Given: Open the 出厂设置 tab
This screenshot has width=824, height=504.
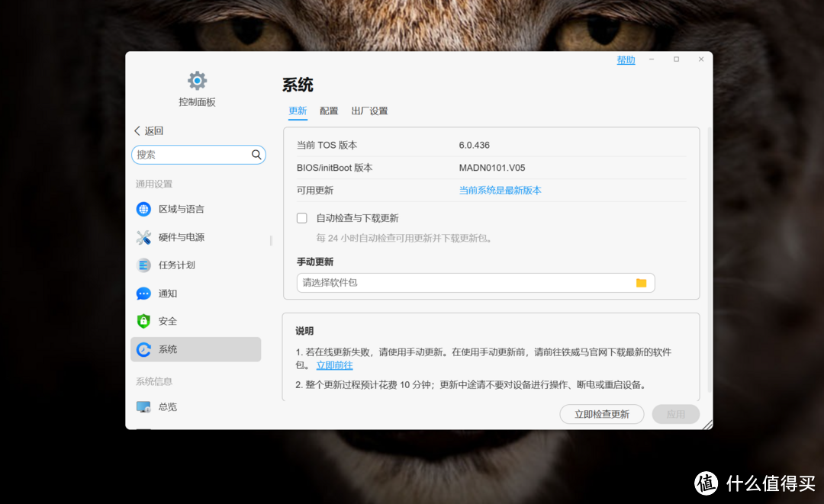Looking at the screenshot, I should pyautogui.click(x=370, y=111).
